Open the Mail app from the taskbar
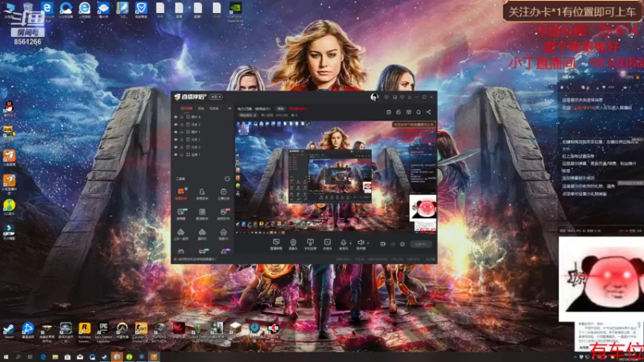The width and height of the screenshot is (644, 362). tap(80, 357)
